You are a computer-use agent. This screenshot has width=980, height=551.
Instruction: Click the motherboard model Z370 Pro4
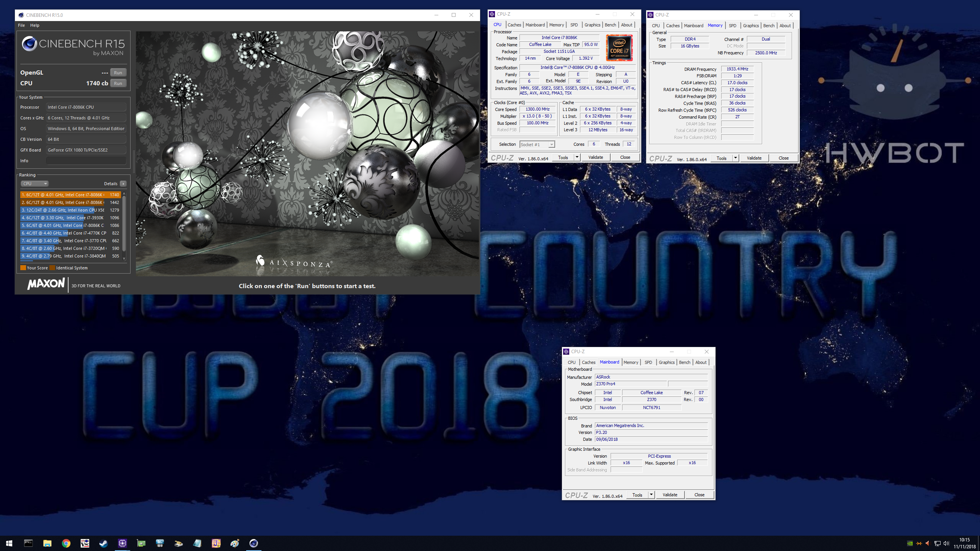coord(631,384)
